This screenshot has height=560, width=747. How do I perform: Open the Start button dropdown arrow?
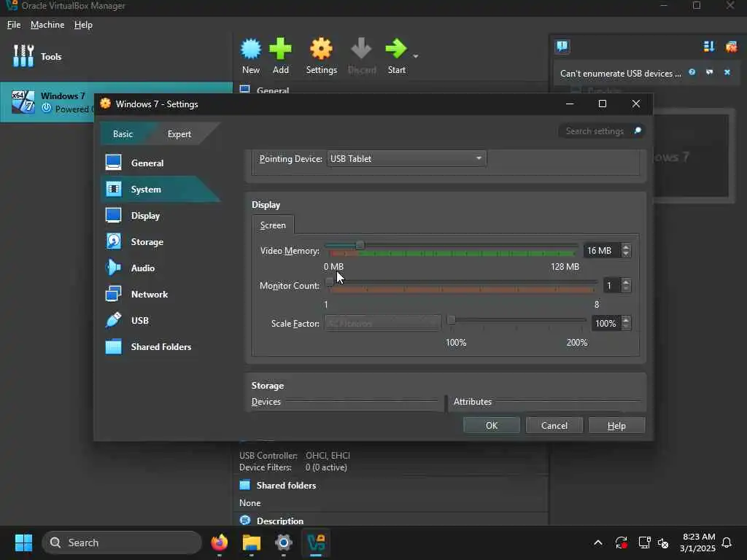click(x=415, y=56)
